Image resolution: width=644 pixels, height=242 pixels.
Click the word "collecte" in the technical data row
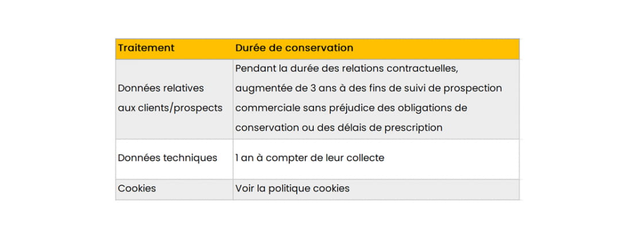[363, 158]
